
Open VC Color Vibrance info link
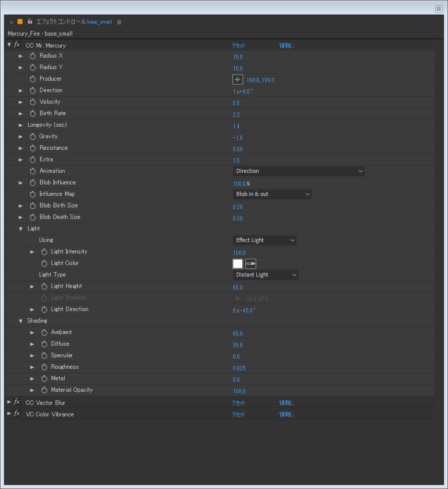coord(286,414)
